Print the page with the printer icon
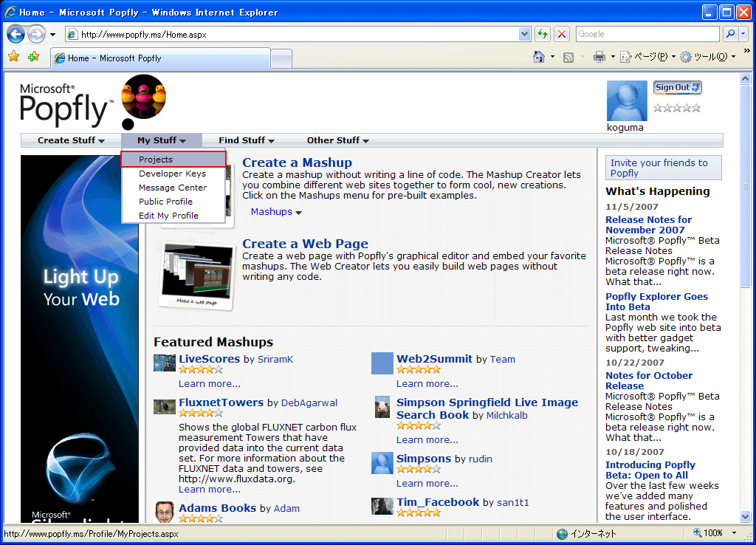The image size is (756, 545). click(599, 58)
